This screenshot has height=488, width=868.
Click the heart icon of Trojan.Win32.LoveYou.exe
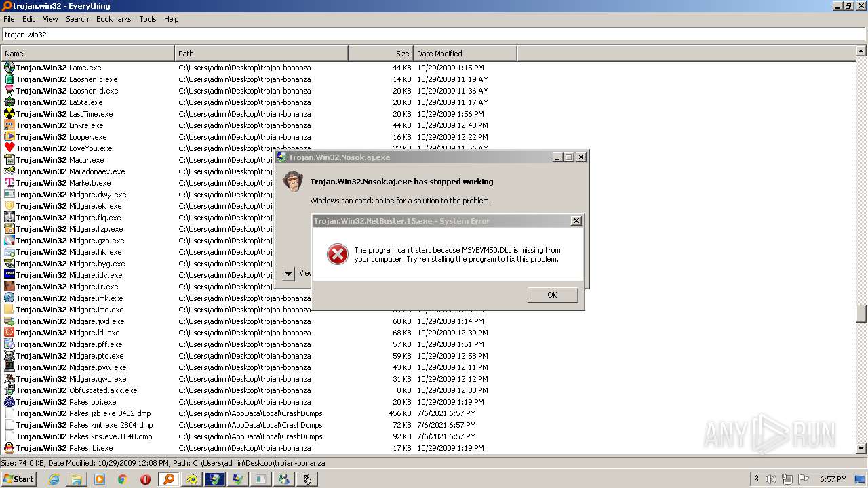9,148
